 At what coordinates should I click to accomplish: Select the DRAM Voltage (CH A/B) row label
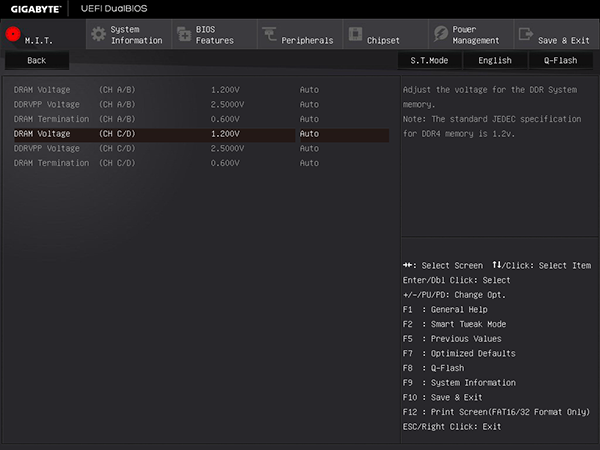(x=75, y=90)
